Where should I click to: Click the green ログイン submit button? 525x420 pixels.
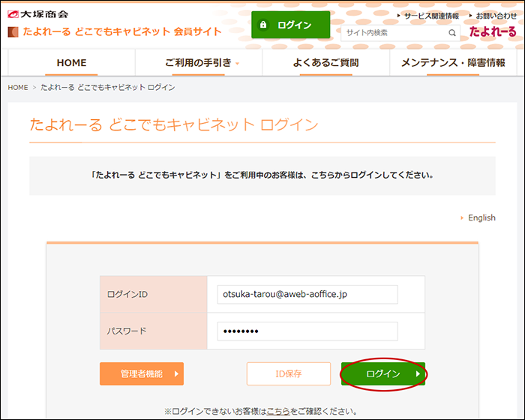pyautogui.click(x=383, y=373)
